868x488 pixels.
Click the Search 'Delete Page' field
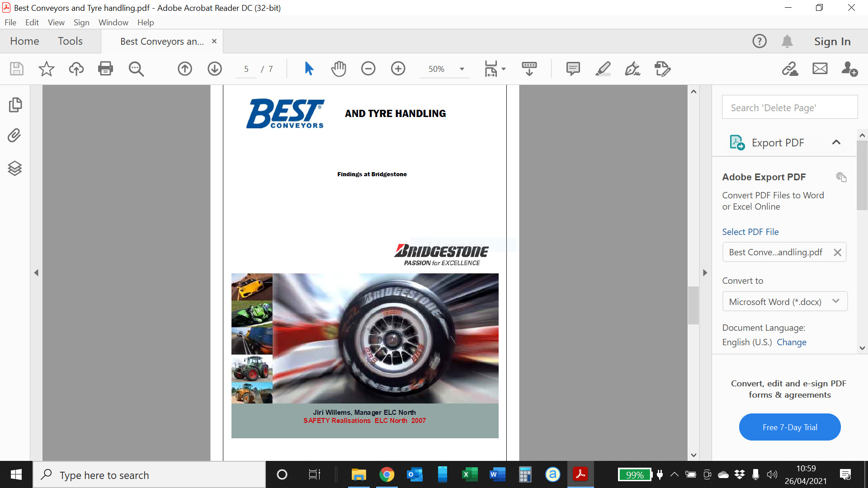[x=789, y=108]
